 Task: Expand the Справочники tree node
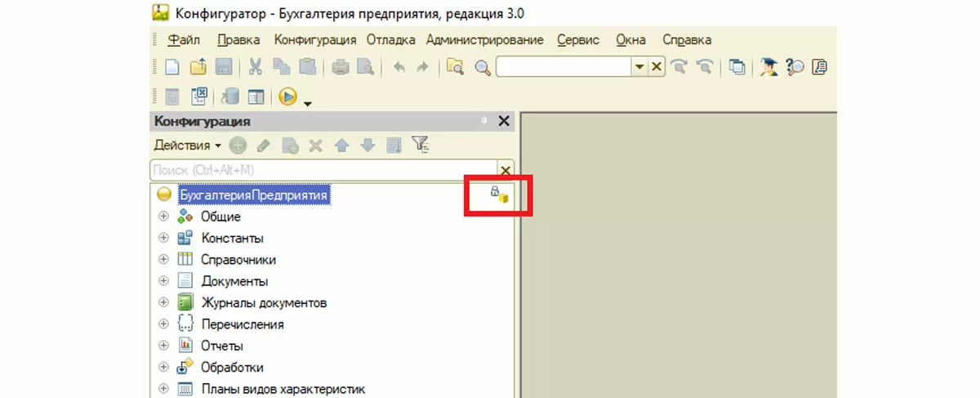click(163, 259)
